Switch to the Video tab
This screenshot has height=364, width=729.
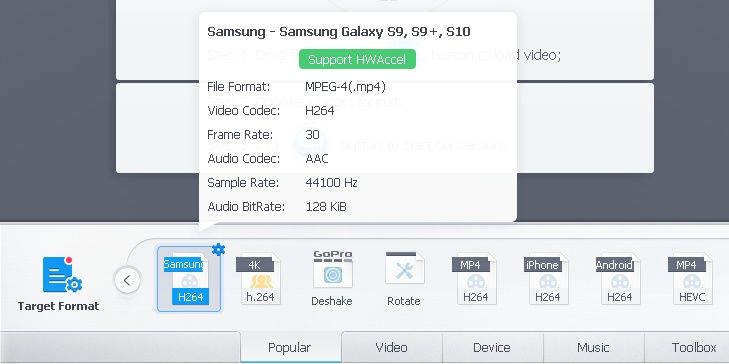point(391,347)
